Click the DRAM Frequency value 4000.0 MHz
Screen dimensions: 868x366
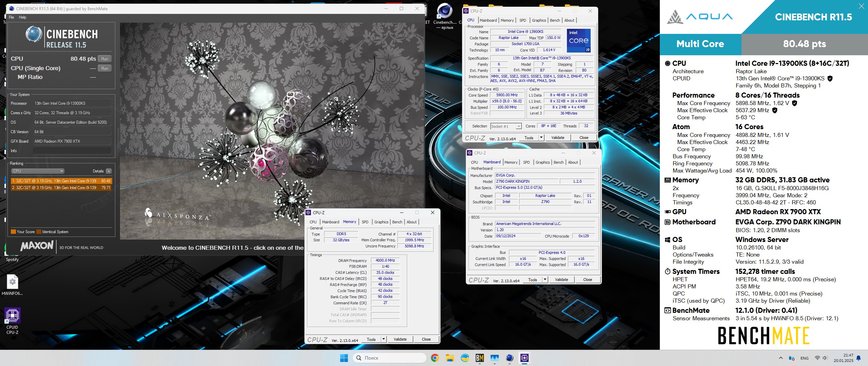point(385,260)
